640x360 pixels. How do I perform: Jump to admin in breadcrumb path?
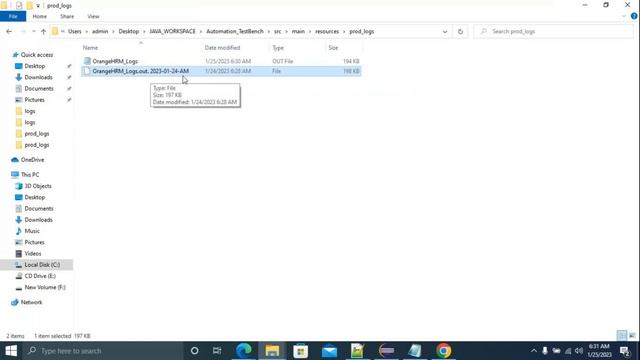tap(100, 31)
